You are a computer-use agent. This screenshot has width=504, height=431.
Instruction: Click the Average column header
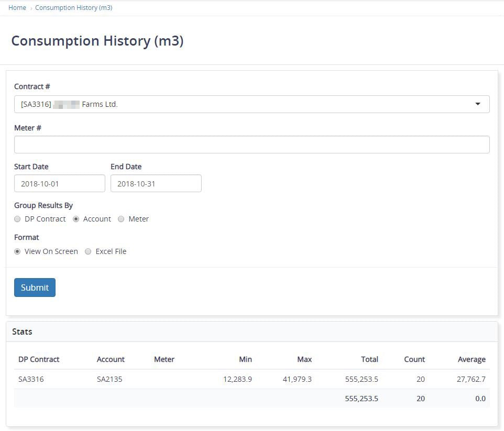pyautogui.click(x=471, y=359)
